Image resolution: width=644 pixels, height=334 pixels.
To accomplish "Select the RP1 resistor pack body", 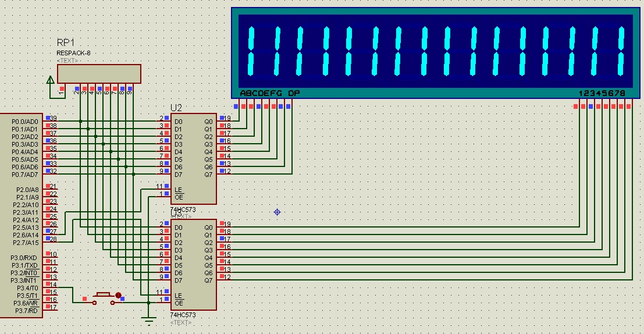I will (x=99, y=73).
